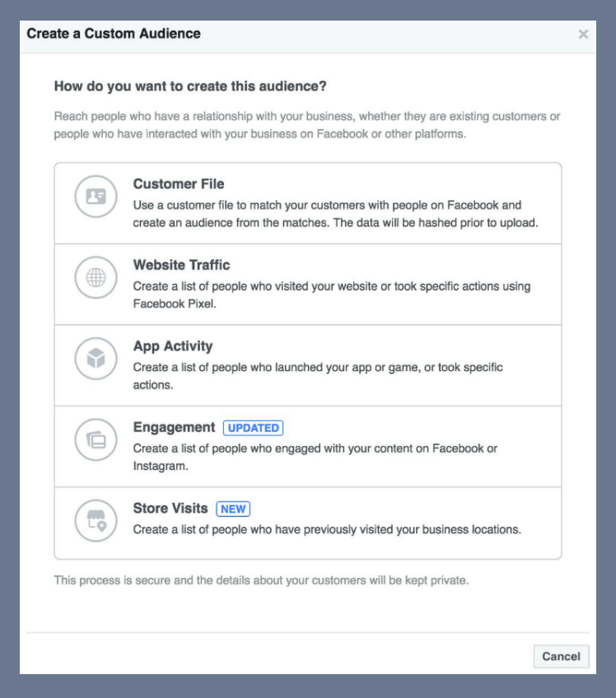Screen dimensions: 616x698
Task: Click the Store Visits storefront icon
Action: point(96,521)
